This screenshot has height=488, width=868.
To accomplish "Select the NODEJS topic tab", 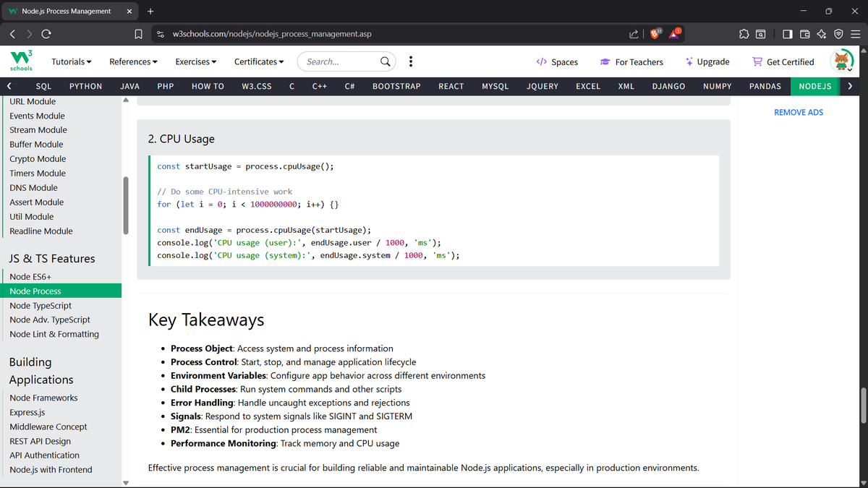I will (815, 86).
